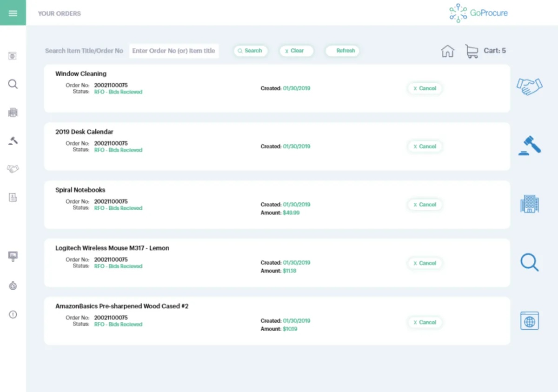Click the Search Item Title/Order No label

pyautogui.click(x=84, y=51)
